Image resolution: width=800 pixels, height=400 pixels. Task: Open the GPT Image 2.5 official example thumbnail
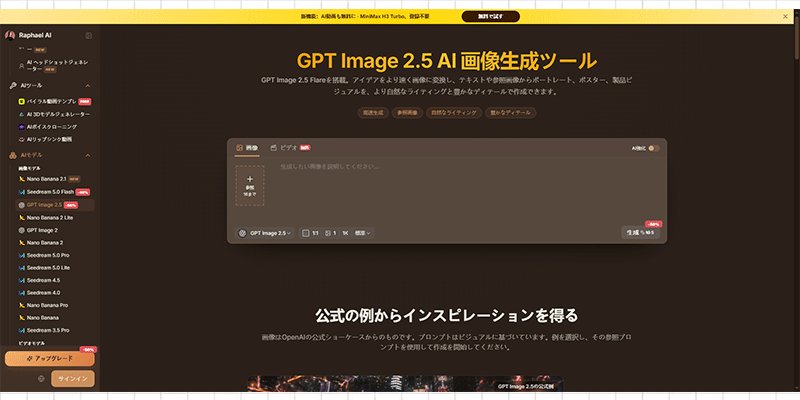[405, 384]
